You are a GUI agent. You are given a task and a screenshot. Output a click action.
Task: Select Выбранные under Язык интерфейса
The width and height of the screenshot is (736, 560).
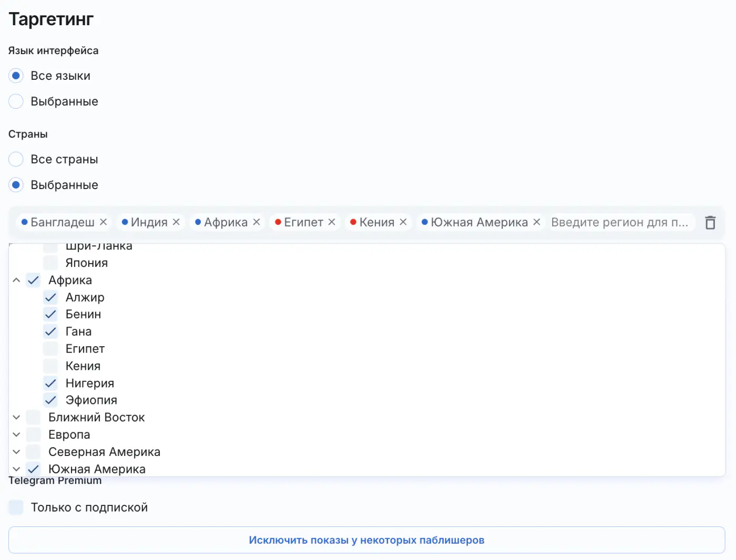pos(16,101)
